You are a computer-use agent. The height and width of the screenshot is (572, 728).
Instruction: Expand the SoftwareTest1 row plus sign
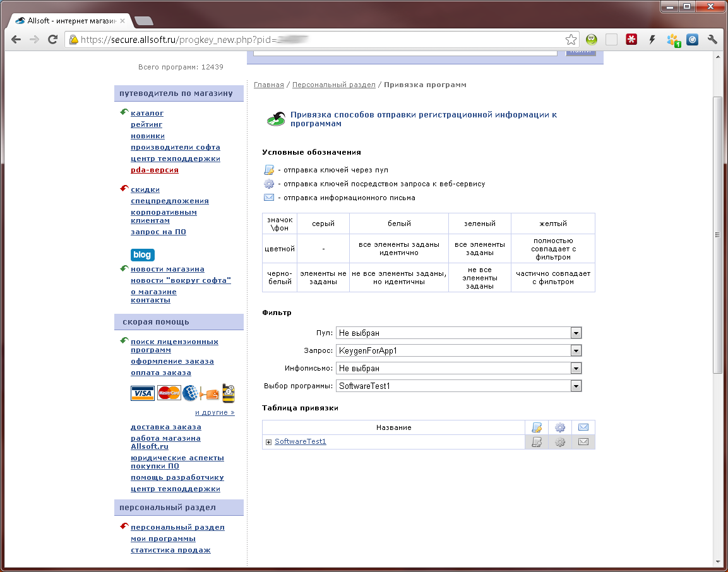coord(268,442)
